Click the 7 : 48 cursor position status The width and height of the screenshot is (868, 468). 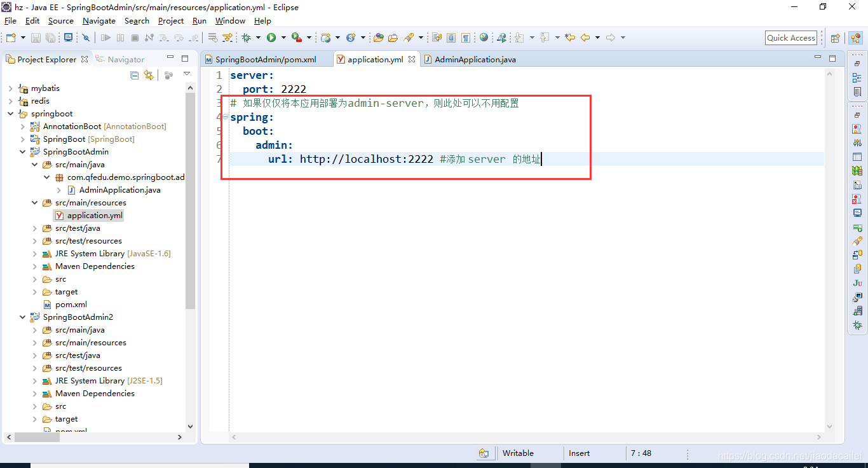pos(641,453)
